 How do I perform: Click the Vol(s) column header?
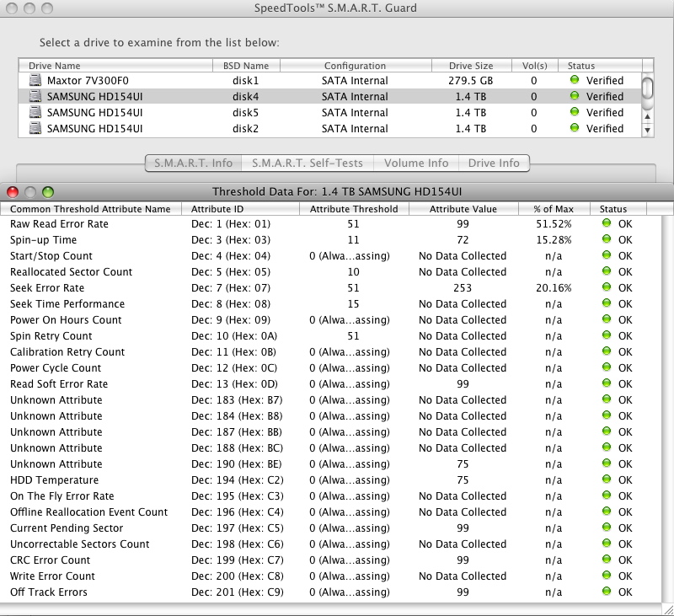point(535,66)
